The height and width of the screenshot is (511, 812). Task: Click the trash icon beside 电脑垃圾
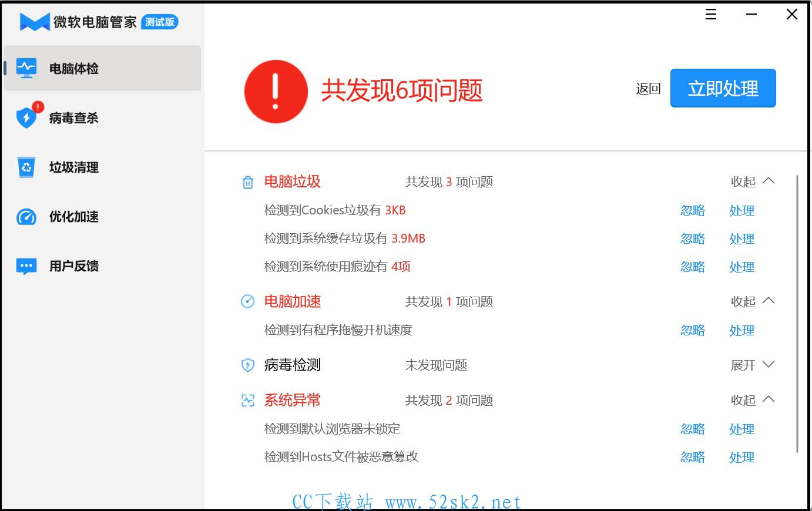click(248, 183)
